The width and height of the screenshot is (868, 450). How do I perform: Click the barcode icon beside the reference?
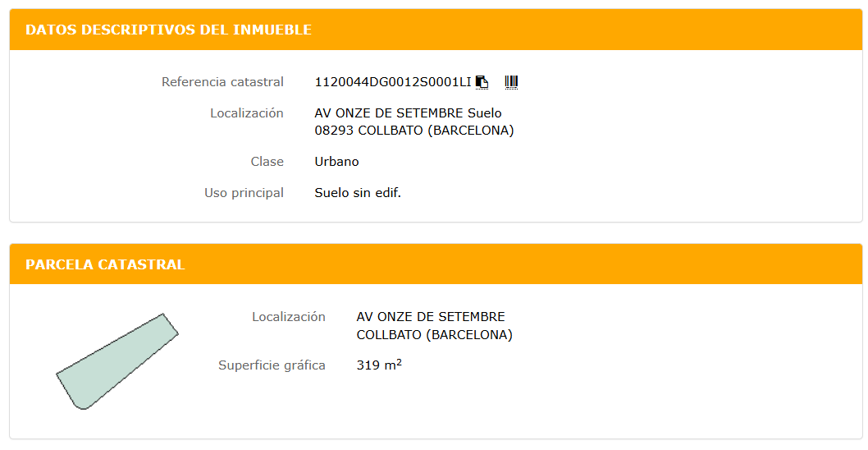coord(511,81)
